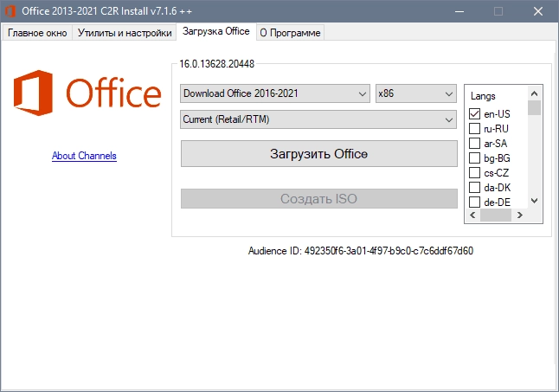Check the ar-SA language checkbox
The width and height of the screenshot is (559, 392).
tap(474, 144)
